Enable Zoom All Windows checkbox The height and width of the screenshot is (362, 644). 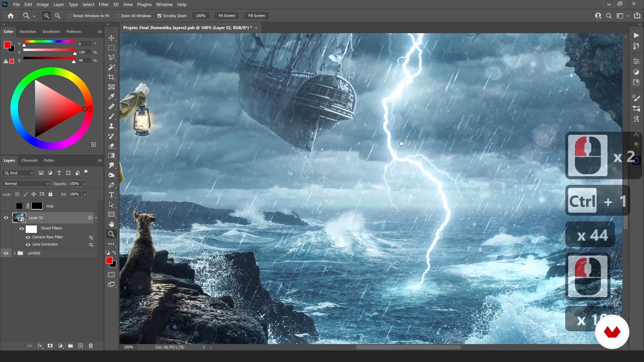coord(117,16)
